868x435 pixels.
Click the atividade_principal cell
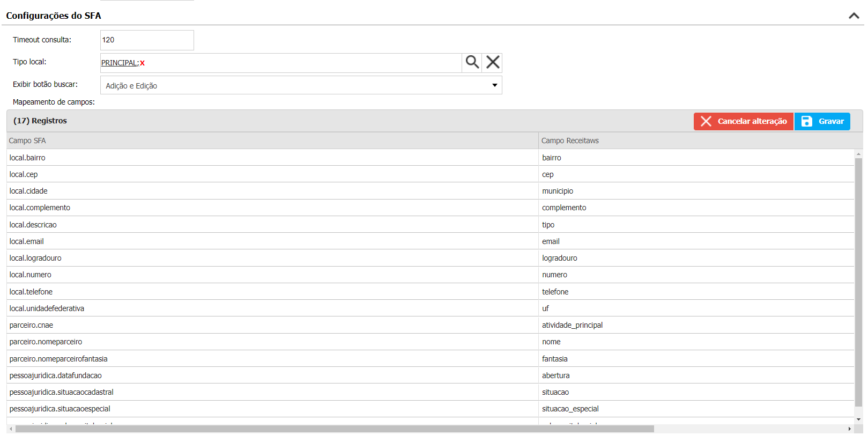[x=572, y=325]
